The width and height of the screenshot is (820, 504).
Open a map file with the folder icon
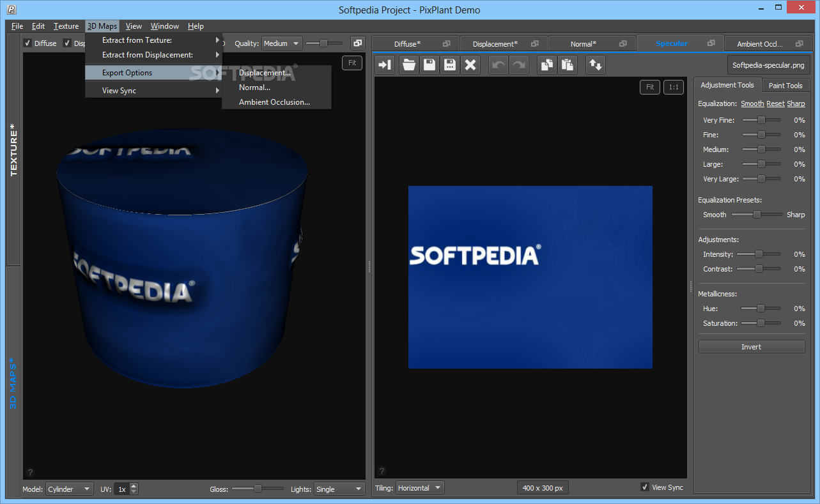point(409,65)
